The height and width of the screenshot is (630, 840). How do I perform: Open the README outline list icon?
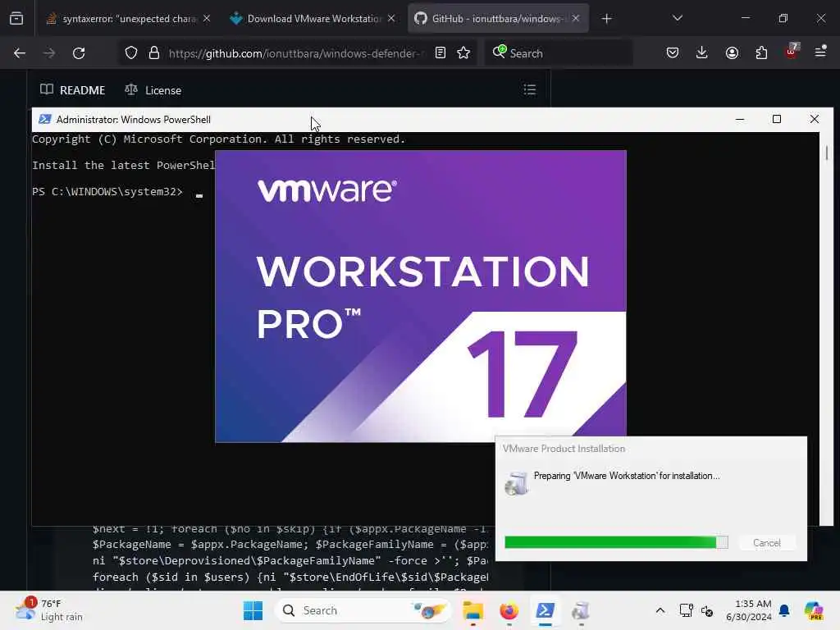click(x=530, y=89)
